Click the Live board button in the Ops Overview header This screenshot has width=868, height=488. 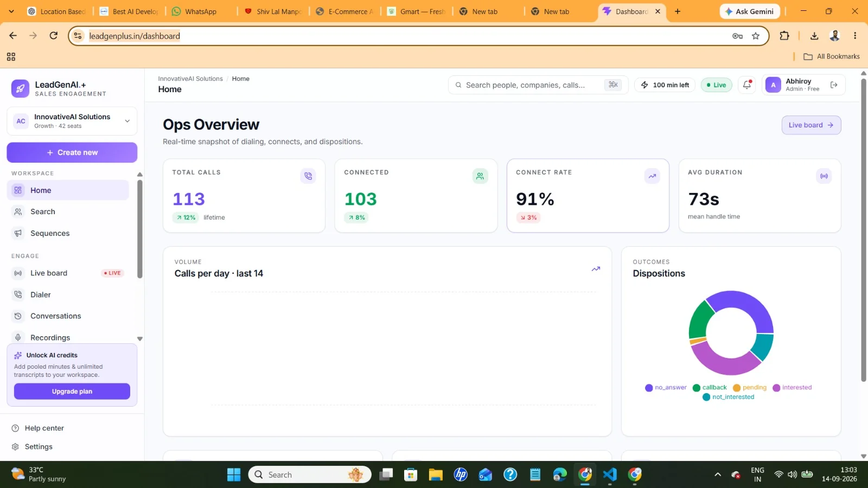811,125
